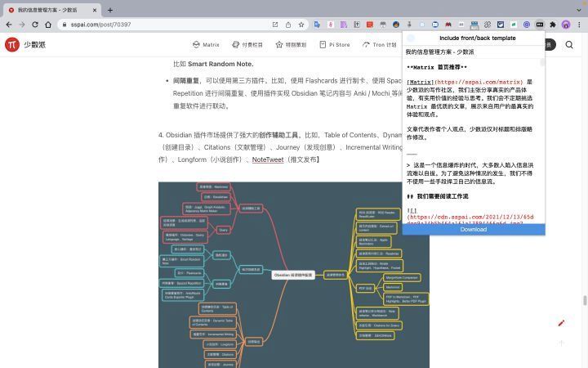Open the browser home page icon
Image resolution: width=588 pixels, height=368 pixels.
click(x=48, y=25)
